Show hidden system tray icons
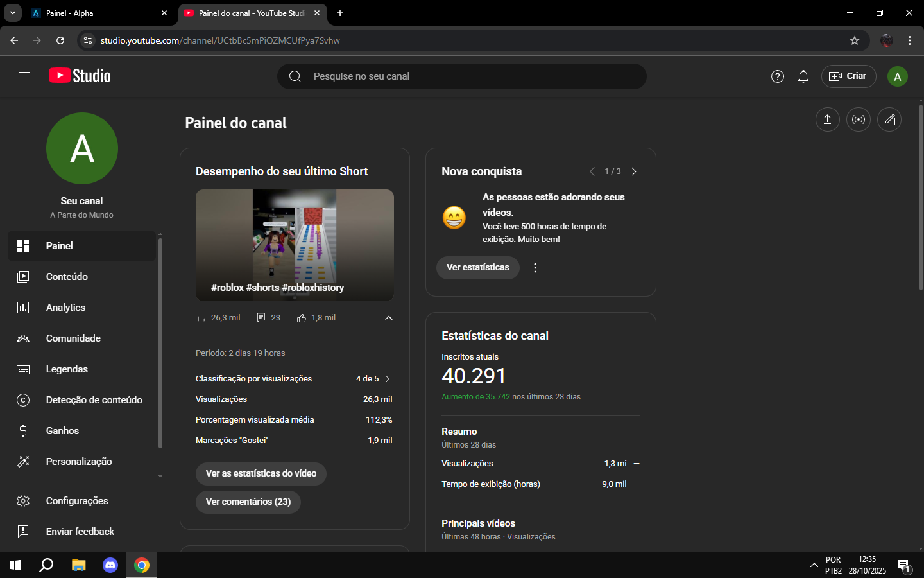 coord(814,565)
